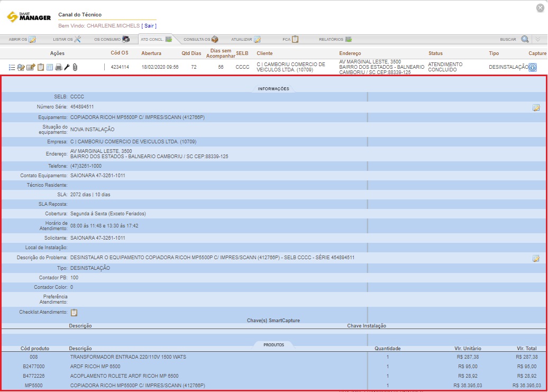Click the Tipo column header
The height and width of the screenshot is (392, 548).
click(x=494, y=53)
